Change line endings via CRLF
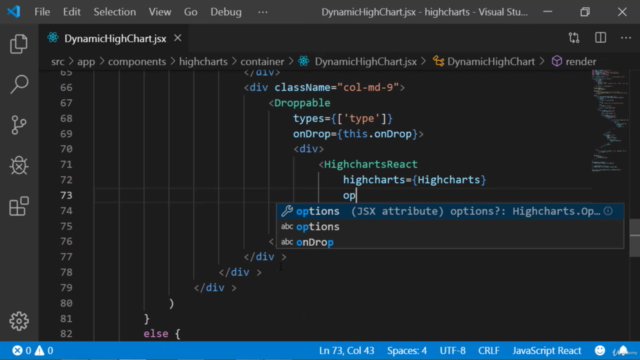 click(x=489, y=351)
